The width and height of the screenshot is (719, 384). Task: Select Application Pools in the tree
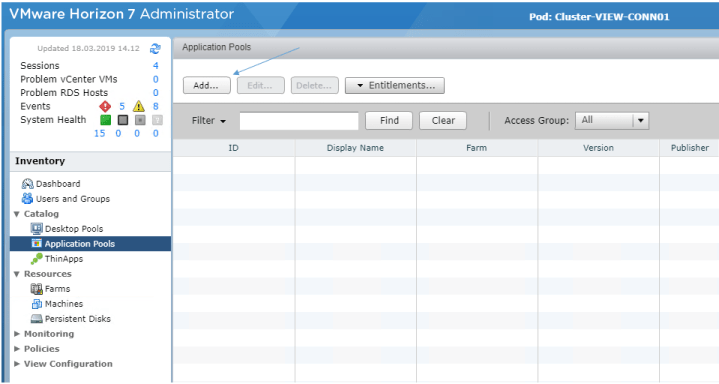[80, 244]
